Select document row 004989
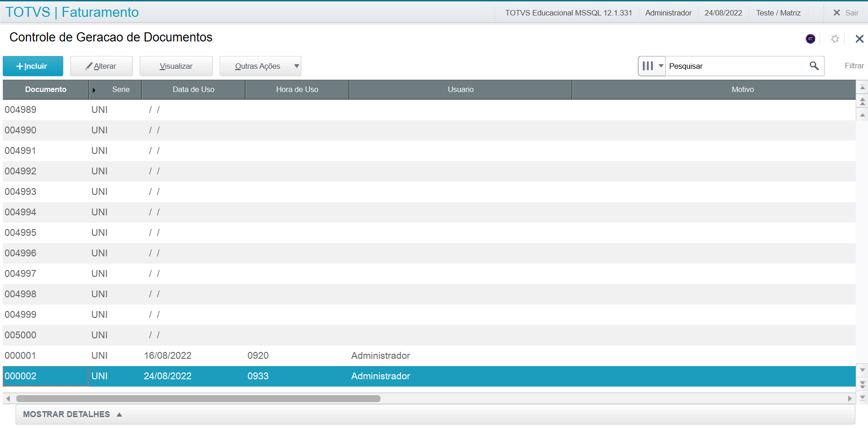 (429, 110)
